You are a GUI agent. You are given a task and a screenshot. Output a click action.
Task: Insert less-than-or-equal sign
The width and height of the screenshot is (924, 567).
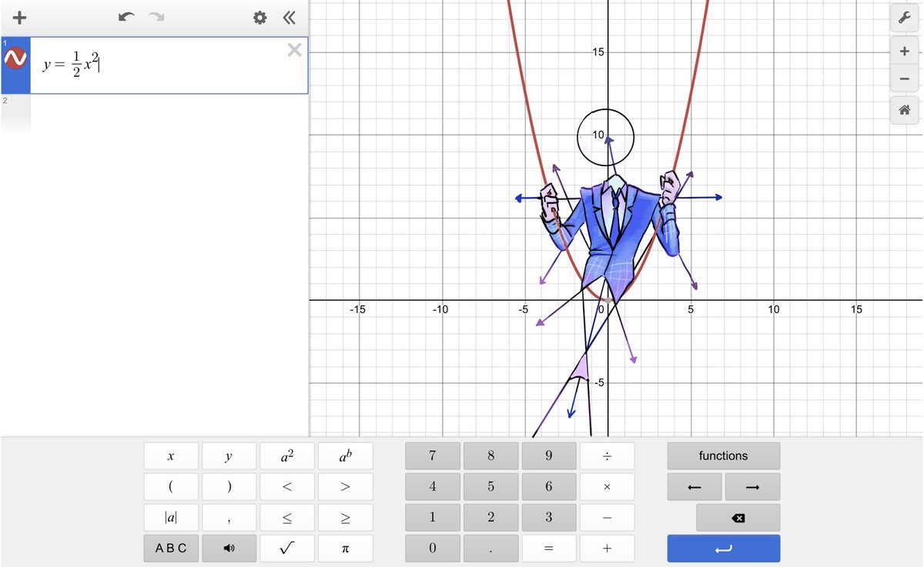tap(287, 518)
